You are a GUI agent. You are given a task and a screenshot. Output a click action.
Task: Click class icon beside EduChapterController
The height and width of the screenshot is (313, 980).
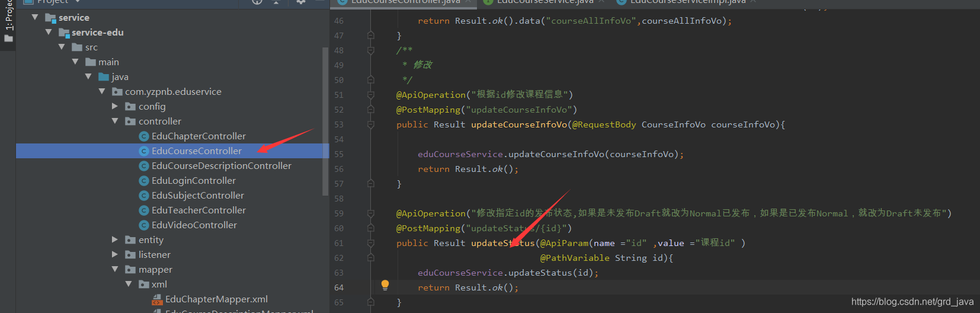143,136
